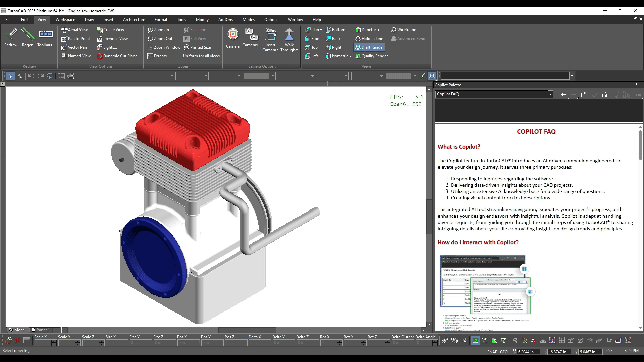Screen dimensions: 644x362
Task: Enable Hidden Line render mode
Action: (x=369, y=39)
